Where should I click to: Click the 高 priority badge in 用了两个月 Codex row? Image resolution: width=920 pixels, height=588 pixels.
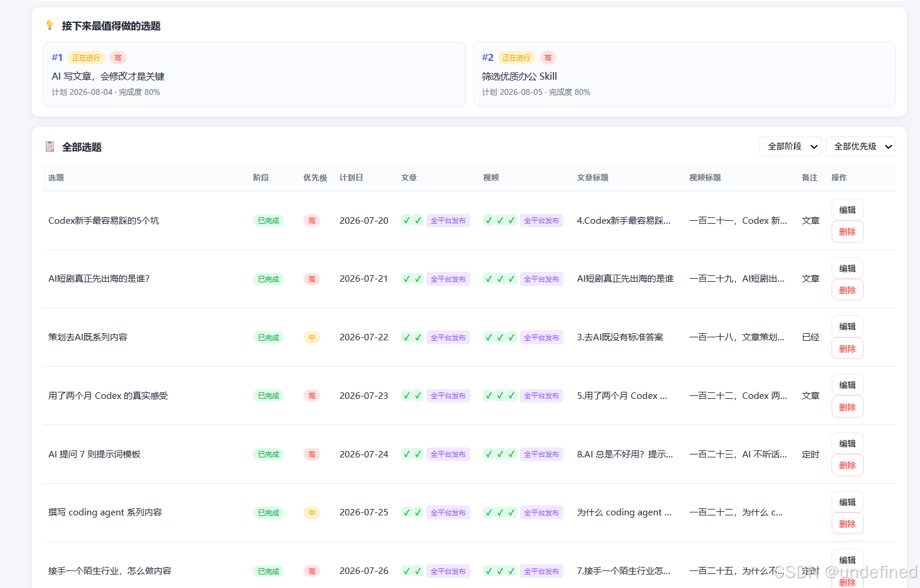[312, 395]
